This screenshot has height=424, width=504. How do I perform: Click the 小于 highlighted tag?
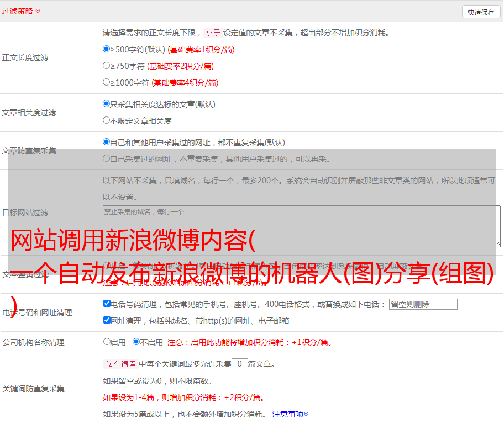click(x=213, y=33)
